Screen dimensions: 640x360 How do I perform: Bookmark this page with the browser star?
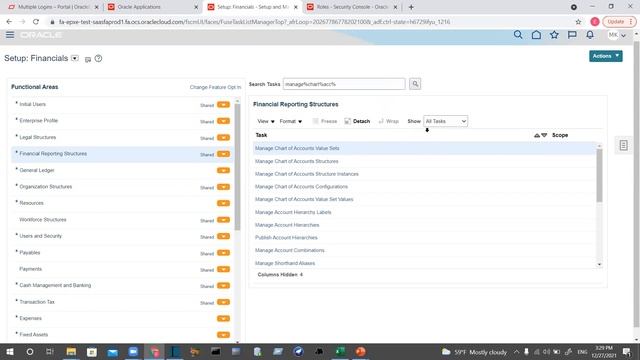coord(578,22)
